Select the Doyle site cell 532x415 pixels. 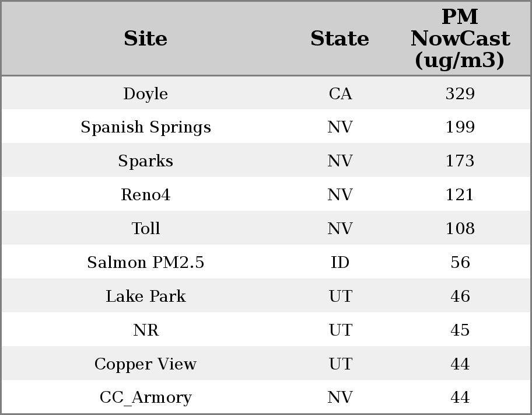coord(145,94)
